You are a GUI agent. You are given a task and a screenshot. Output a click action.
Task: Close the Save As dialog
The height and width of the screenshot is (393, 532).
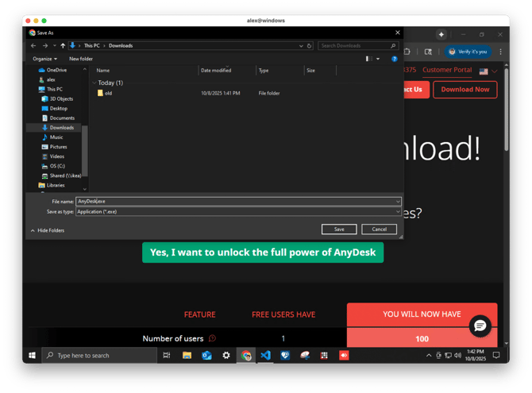(398, 33)
